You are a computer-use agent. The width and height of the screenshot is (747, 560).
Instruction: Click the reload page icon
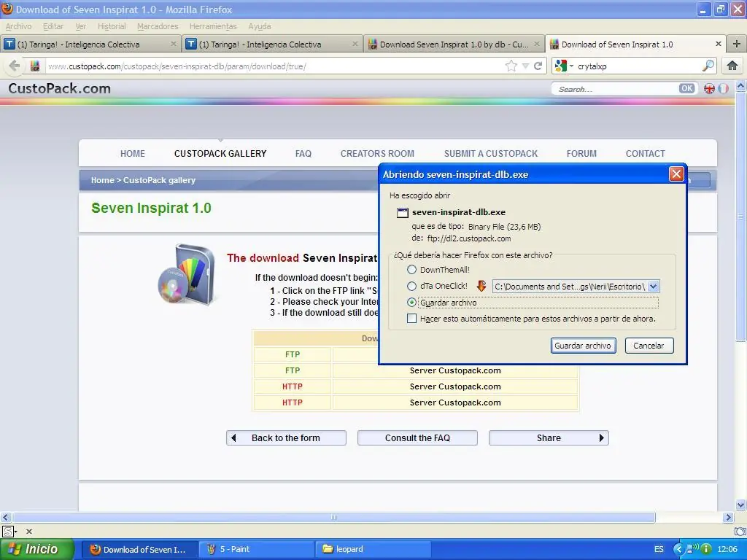[x=538, y=66]
